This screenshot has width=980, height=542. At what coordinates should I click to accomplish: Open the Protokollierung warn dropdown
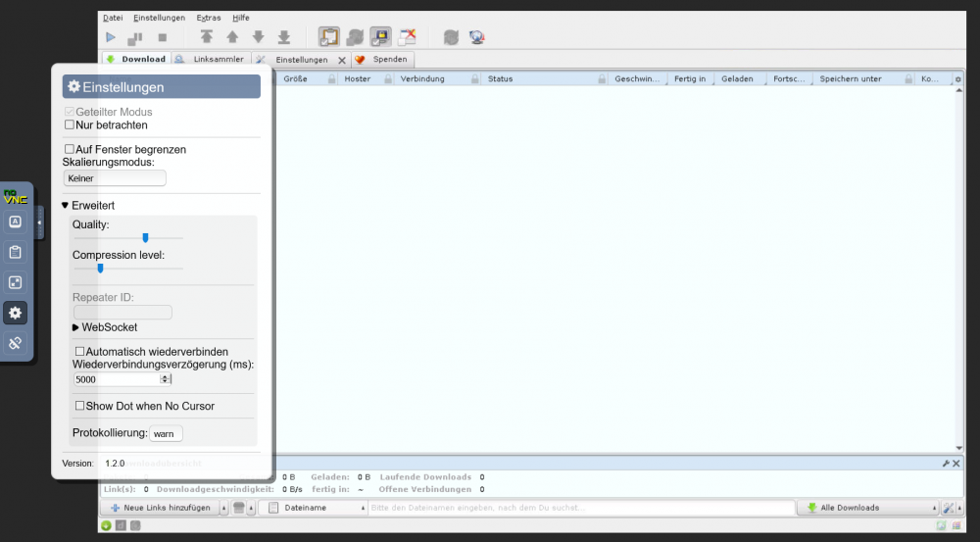tap(166, 433)
